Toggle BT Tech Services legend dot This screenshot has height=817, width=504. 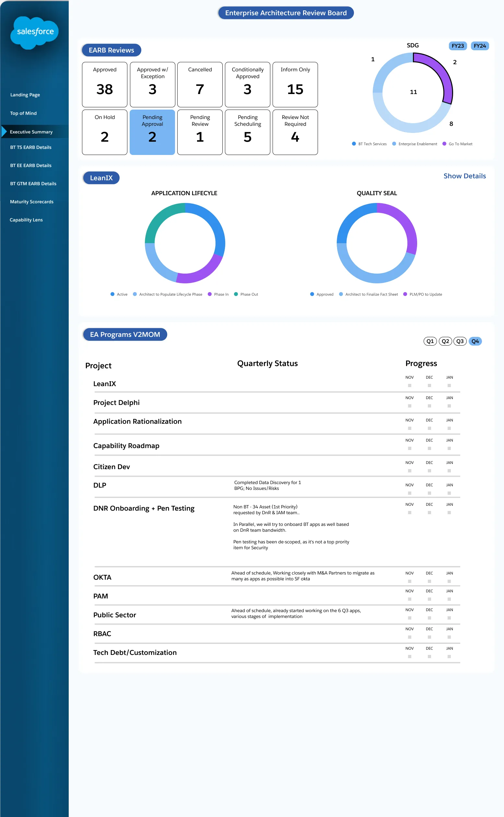(x=354, y=144)
